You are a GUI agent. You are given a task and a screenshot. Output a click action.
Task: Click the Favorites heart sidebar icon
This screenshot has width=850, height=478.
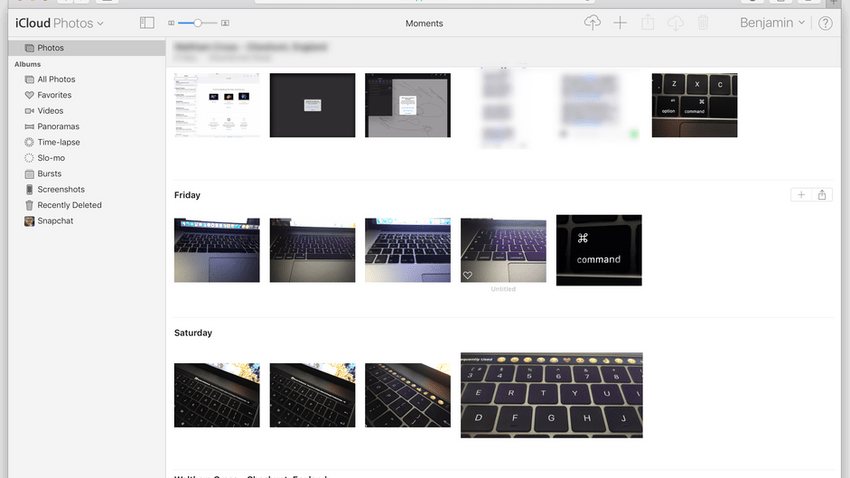tap(29, 95)
